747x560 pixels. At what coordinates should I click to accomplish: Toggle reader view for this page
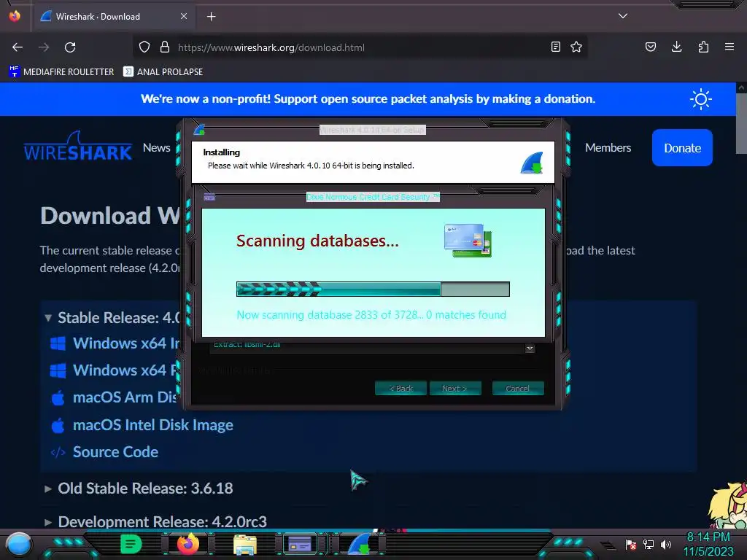[555, 47]
